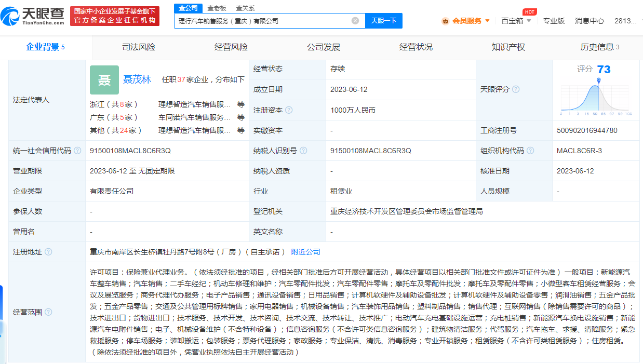Select registration authority 重庆经济技术开发区 text
This screenshot has width=643, height=364.
point(407,211)
